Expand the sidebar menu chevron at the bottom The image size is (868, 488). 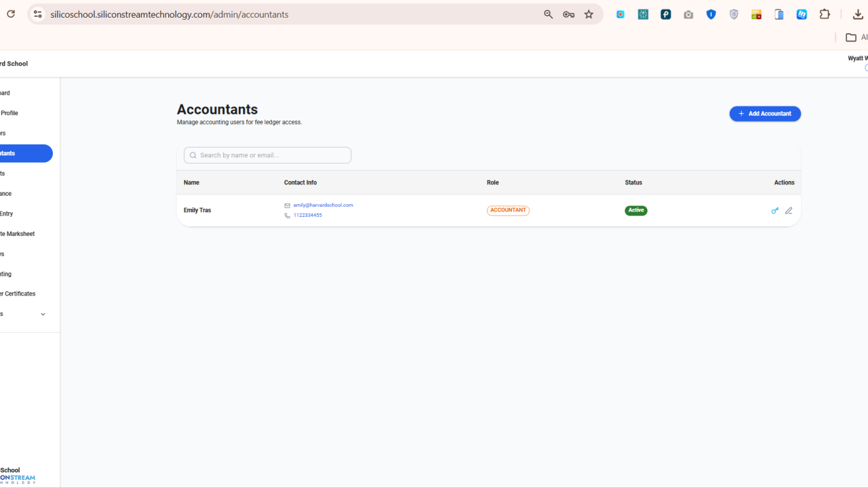[43, 314]
